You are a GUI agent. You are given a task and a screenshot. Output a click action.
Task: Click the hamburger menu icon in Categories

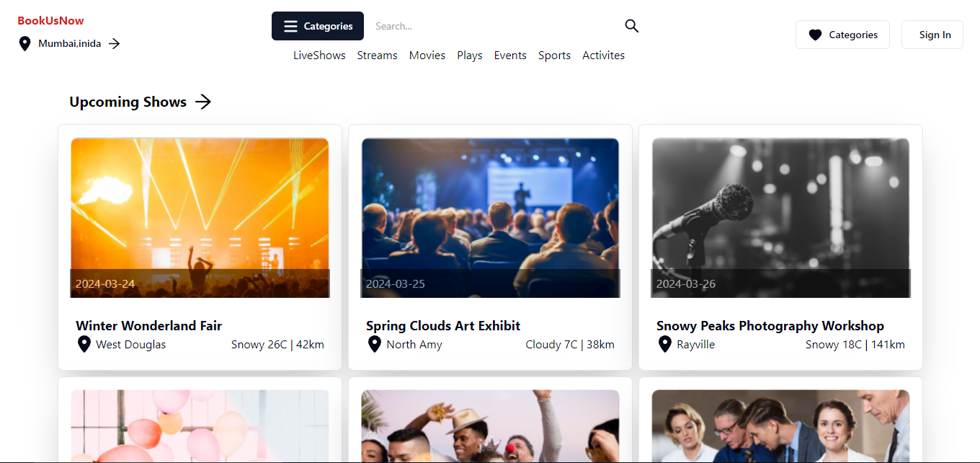[290, 27]
